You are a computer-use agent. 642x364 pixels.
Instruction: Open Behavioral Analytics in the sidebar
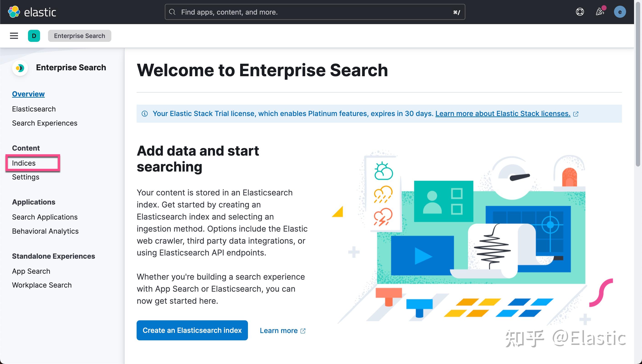pyautogui.click(x=45, y=231)
